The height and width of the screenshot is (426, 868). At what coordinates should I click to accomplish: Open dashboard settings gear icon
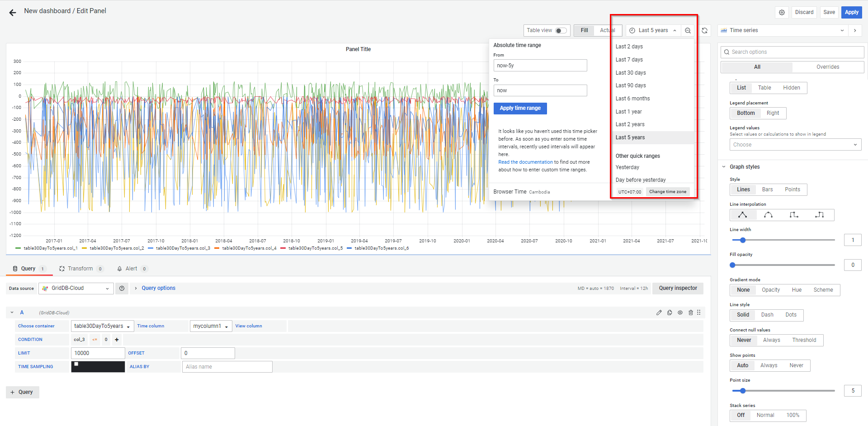click(x=782, y=13)
